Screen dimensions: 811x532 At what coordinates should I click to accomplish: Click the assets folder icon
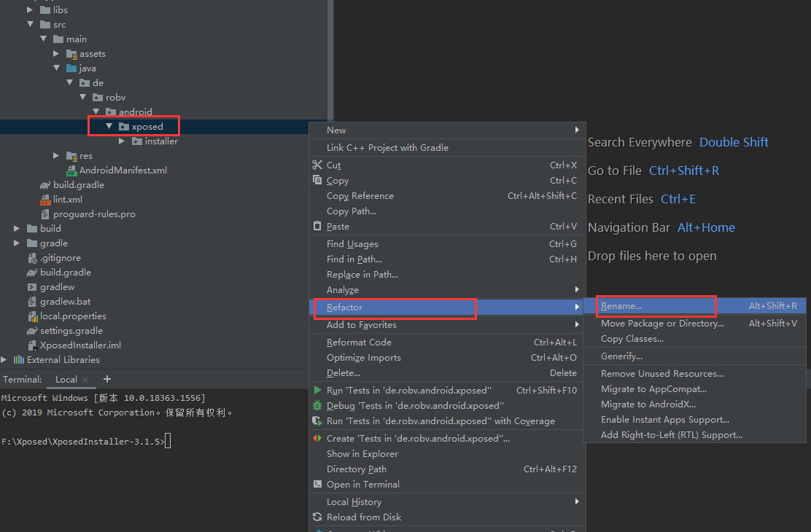71,54
